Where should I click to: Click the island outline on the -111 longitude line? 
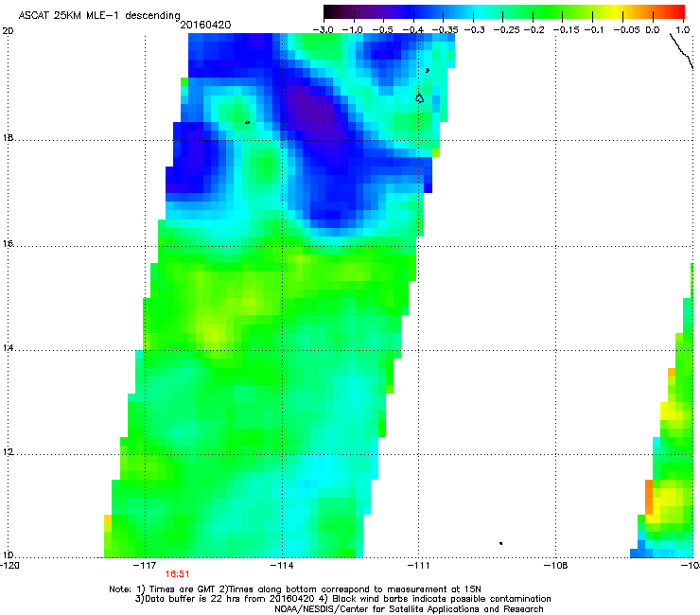(x=419, y=98)
